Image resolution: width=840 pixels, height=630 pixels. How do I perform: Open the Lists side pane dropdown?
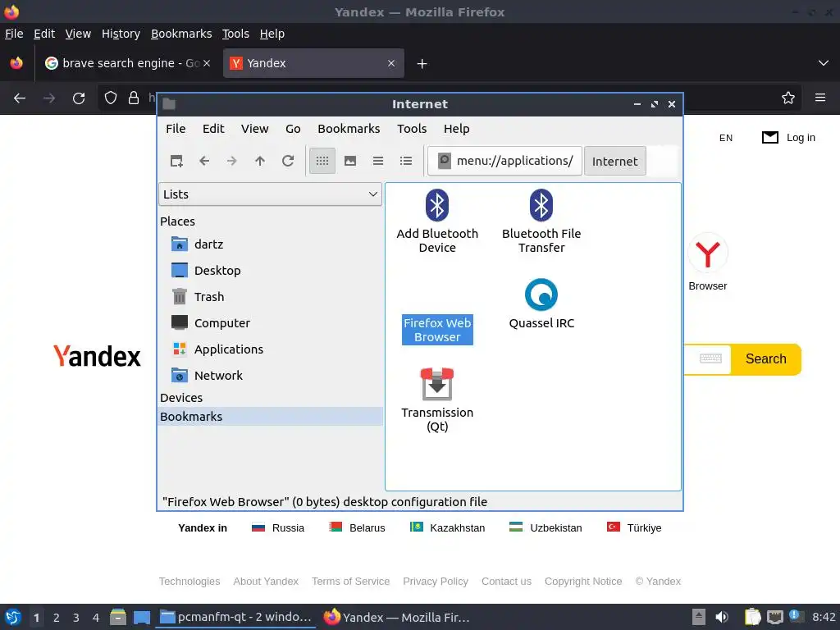tap(270, 194)
